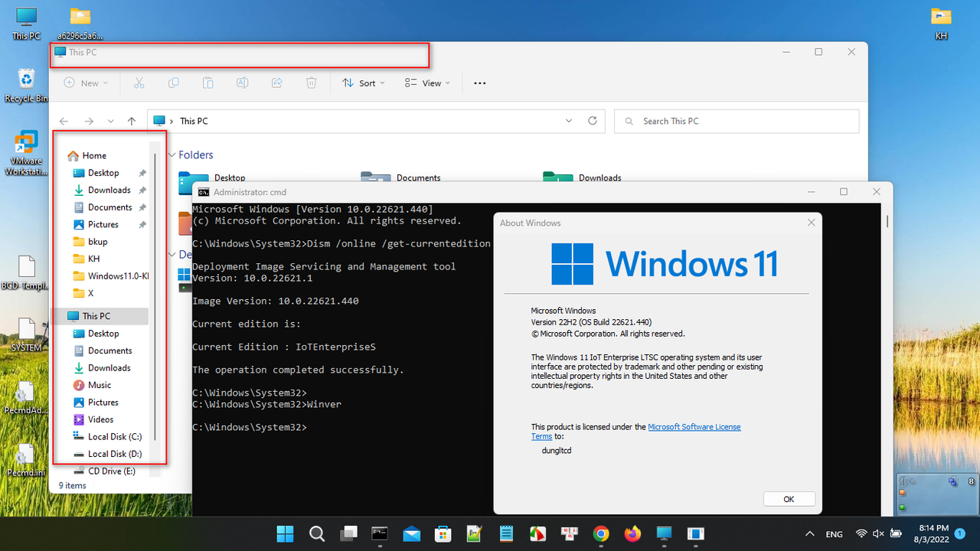Select the Recycle Bin desktop icon

(27, 85)
